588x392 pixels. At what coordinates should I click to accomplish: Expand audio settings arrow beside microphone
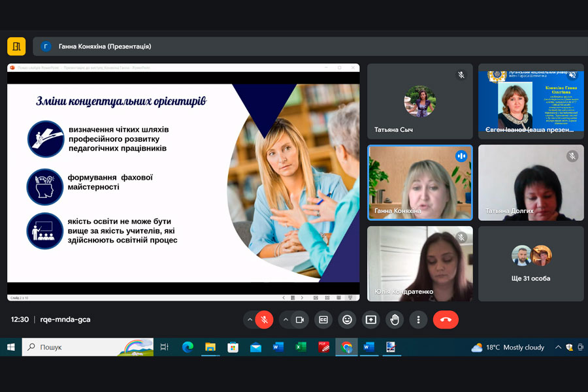[249, 319]
